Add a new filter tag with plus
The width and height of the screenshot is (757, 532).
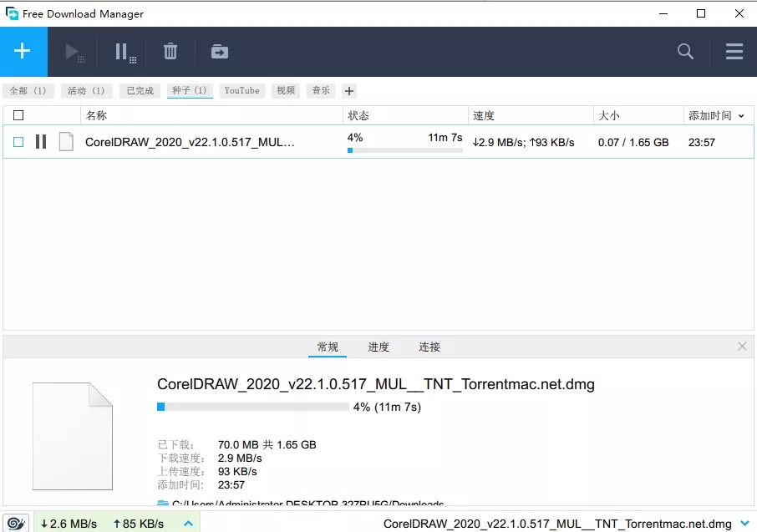349,91
